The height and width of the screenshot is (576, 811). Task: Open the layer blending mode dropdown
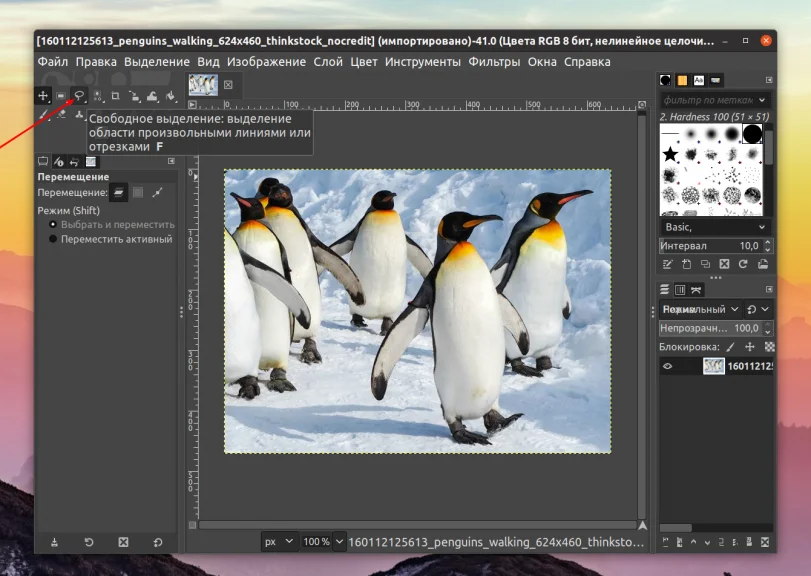coord(700,310)
